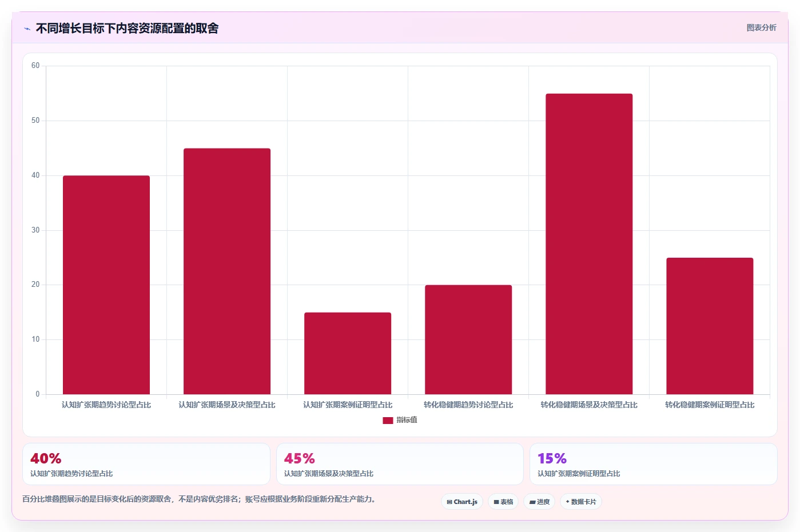Click the 认知扩张期场景及决策型占比 bar
The width and height of the screenshot is (800, 532).
[x=227, y=271]
